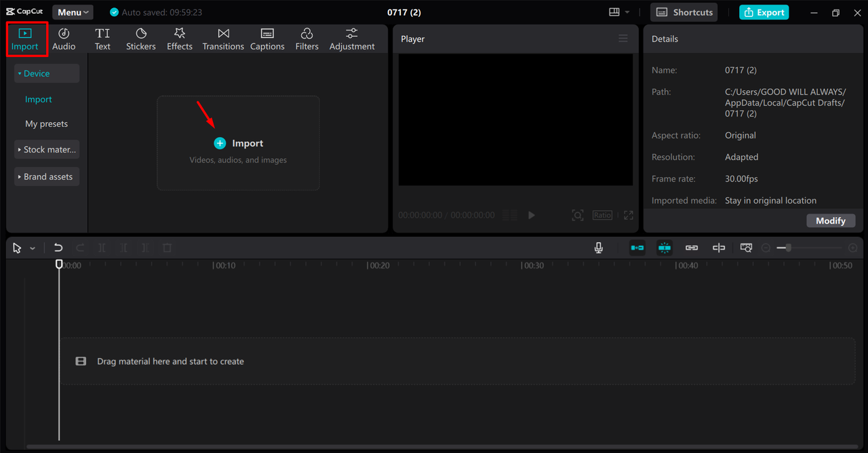Toggle auto snapping on timeline

pyautogui.click(x=665, y=248)
